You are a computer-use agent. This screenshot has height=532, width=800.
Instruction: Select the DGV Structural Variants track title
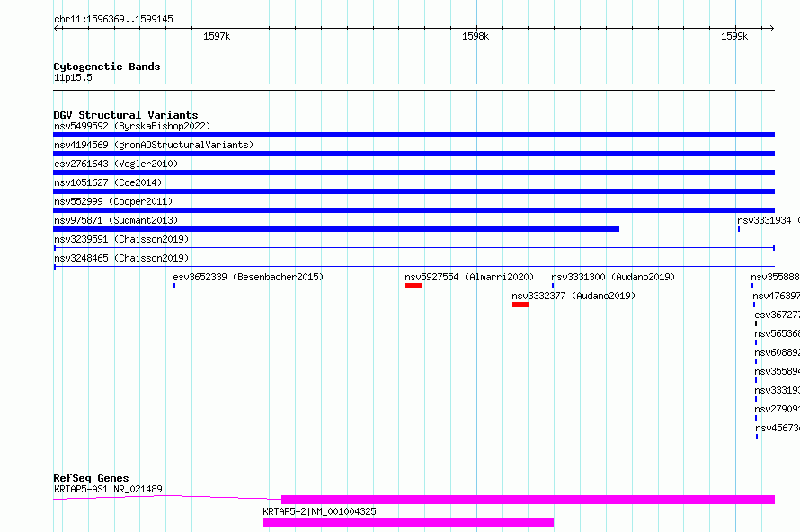[126, 115]
